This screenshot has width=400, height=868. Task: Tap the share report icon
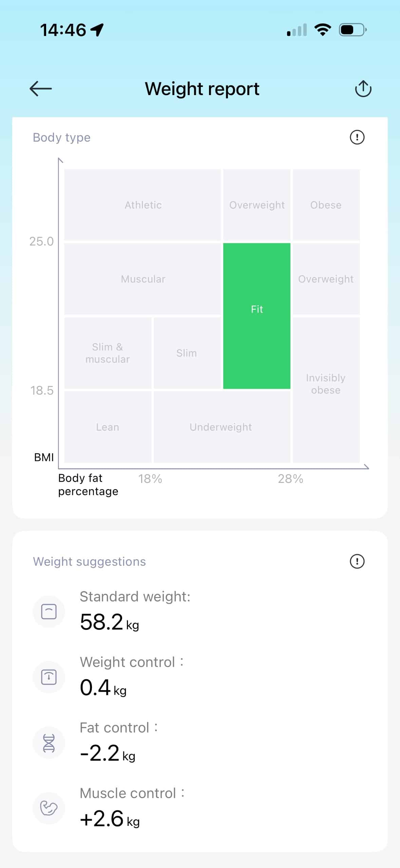point(363,89)
